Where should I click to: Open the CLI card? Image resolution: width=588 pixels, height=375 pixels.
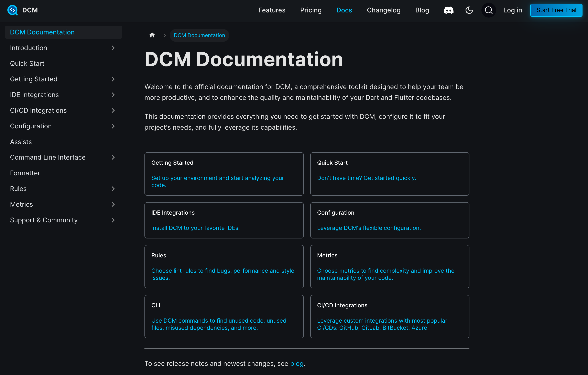click(224, 316)
